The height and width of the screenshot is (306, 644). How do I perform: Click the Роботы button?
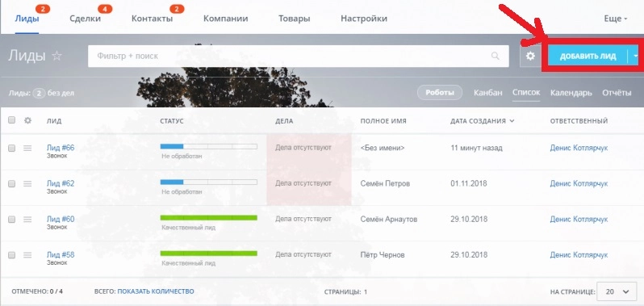click(x=440, y=93)
